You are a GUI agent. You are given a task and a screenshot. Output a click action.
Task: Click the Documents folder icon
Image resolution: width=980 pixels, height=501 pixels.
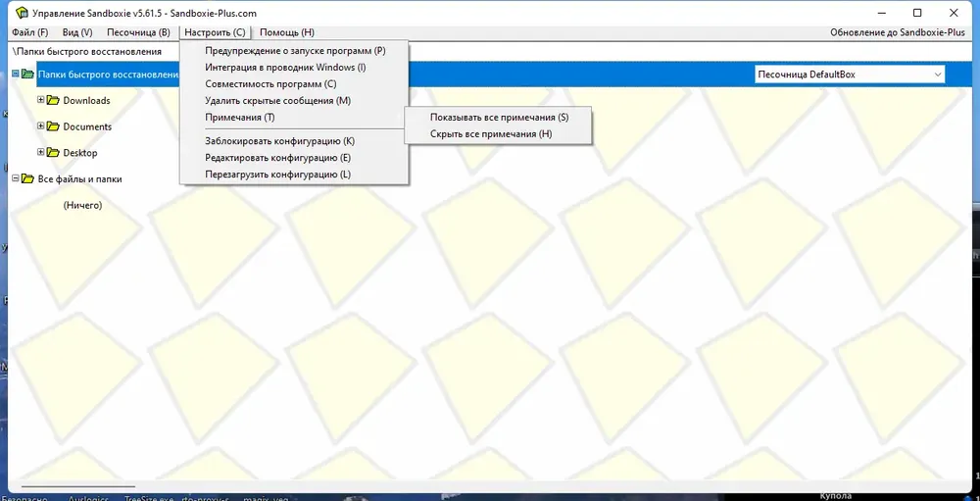point(53,126)
